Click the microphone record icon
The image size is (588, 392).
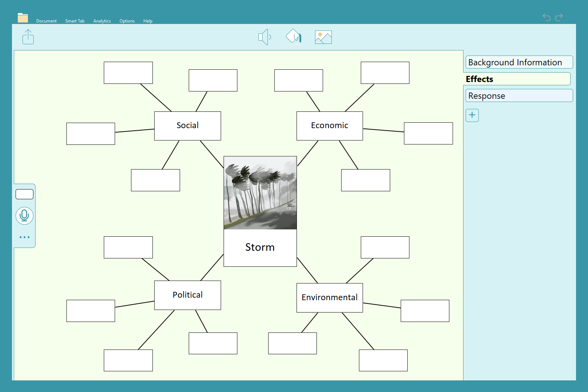pyautogui.click(x=24, y=216)
